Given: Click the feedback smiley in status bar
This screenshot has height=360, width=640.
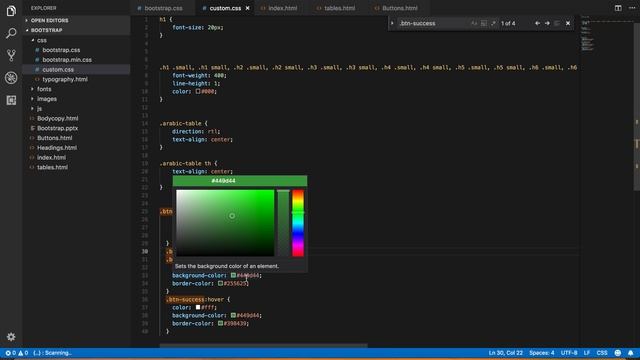Looking at the screenshot, I should (x=618, y=353).
